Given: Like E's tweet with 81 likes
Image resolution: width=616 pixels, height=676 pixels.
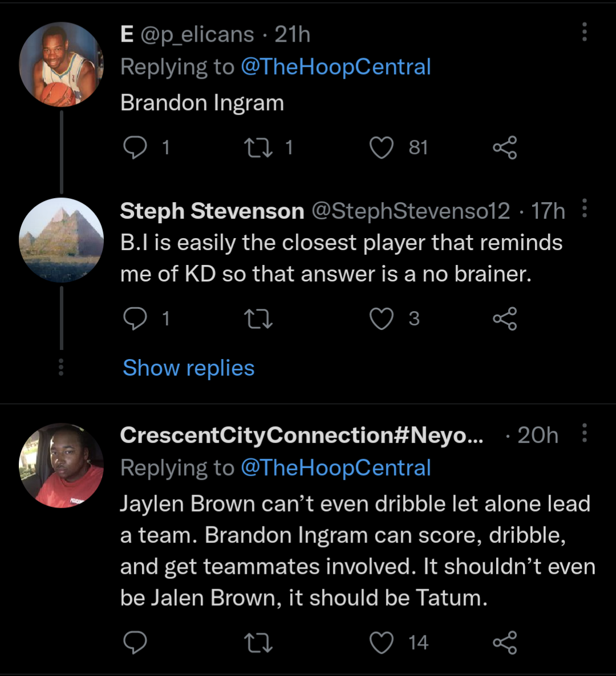Looking at the screenshot, I should coord(381,147).
